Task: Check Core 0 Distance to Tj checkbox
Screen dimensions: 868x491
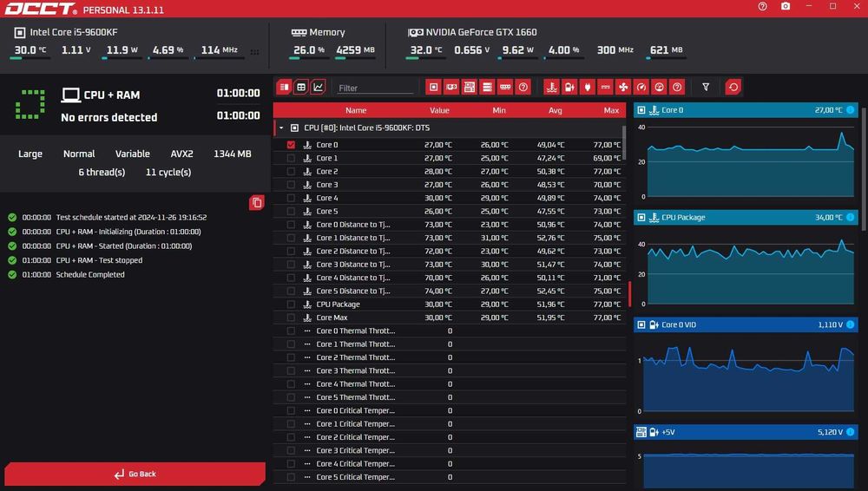Action: tap(291, 224)
